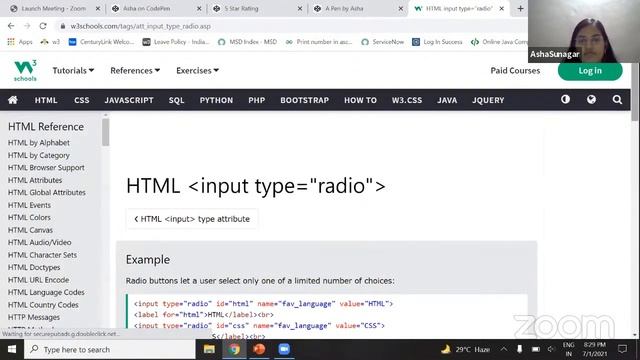Show hidden system tray icons
Viewport: 640px width, 360px height.
504,349
